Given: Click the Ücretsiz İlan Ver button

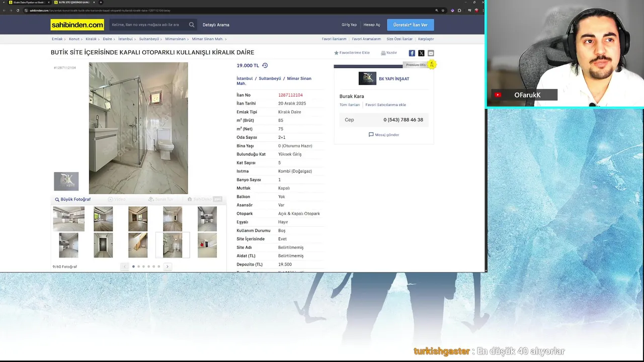Looking at the screenshot, I should [x=411, y=25].
